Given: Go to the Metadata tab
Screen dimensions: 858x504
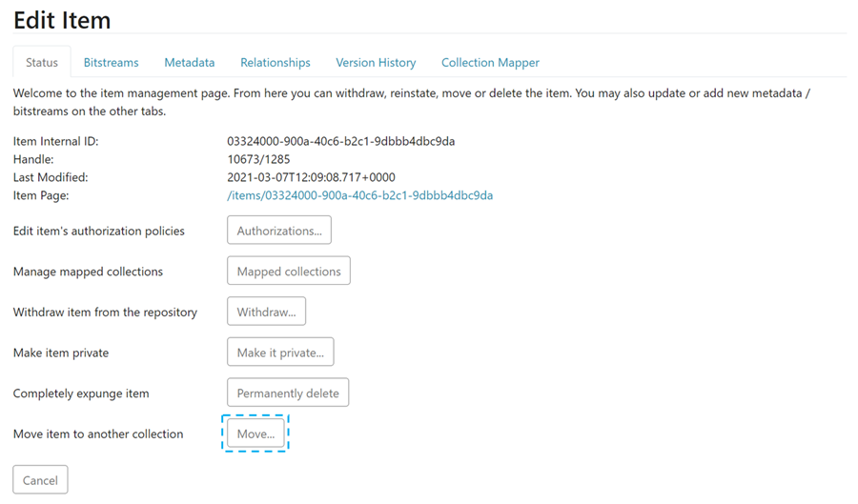Looking at the screenshot, I should tap(189, 62).
